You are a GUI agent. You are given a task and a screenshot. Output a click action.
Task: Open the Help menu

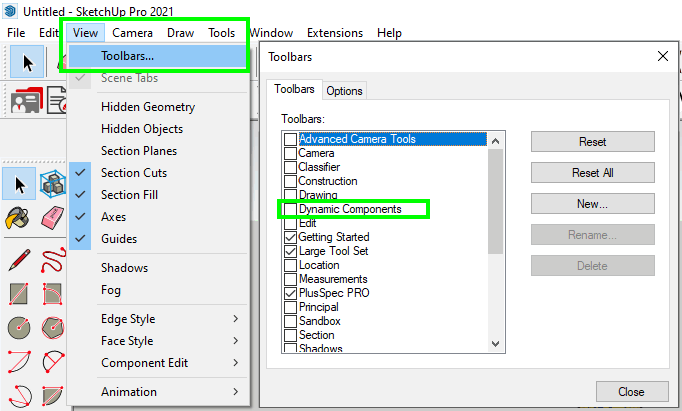coord(389,33)
